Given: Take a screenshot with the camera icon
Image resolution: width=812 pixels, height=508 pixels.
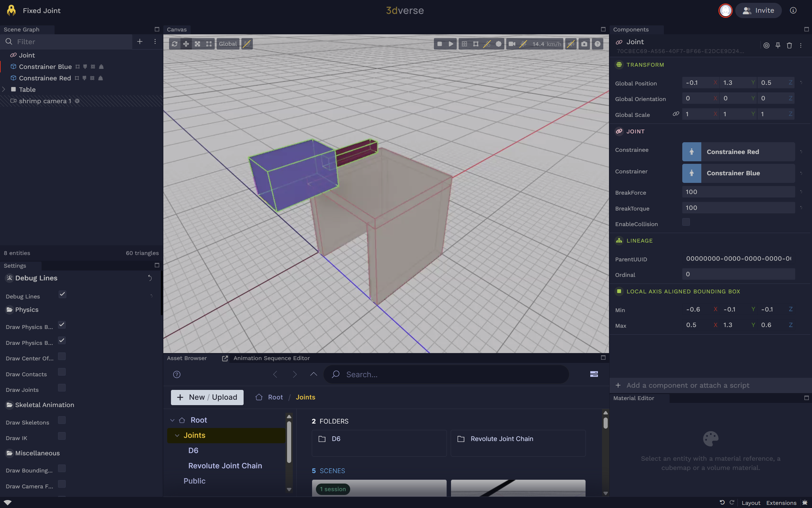Looking at the screenshot, I should coord(584,44).
